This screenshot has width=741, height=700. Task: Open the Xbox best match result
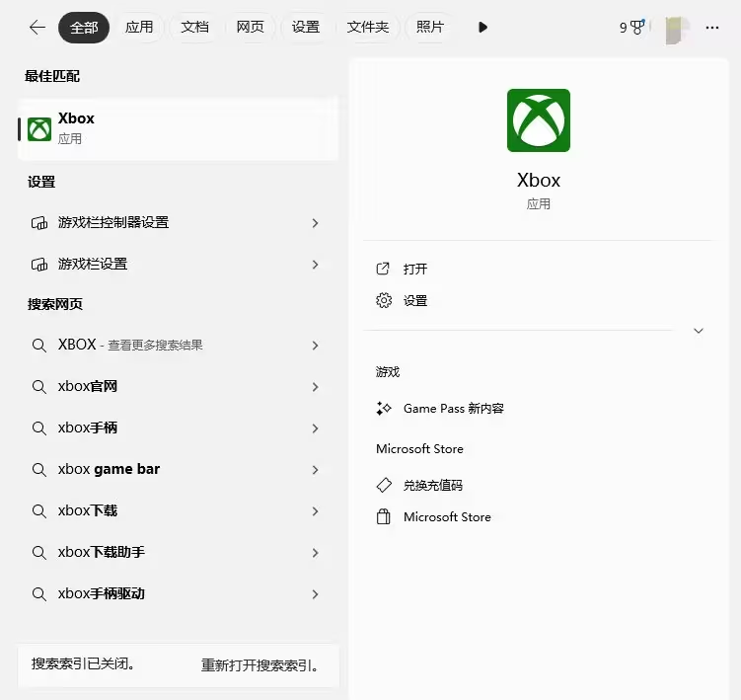coord(179,128)
